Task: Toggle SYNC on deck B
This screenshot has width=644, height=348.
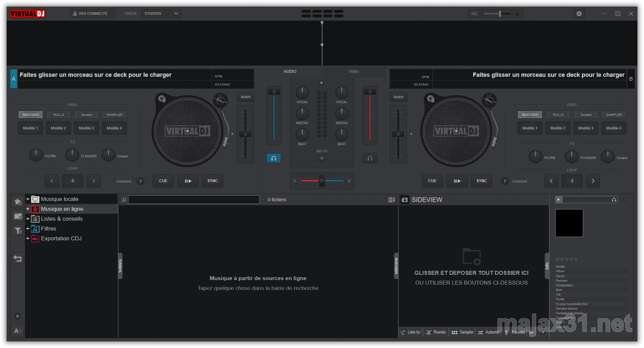Action: [482, 181]
